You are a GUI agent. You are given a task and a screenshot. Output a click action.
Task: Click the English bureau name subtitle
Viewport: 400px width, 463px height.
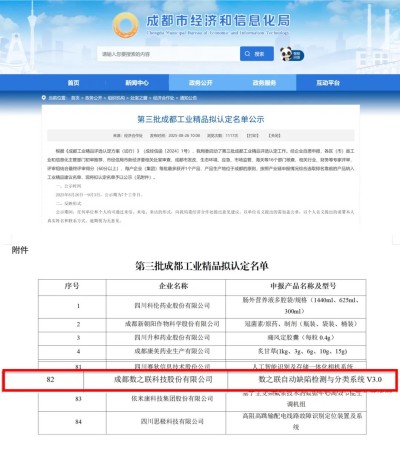point(218,33)
